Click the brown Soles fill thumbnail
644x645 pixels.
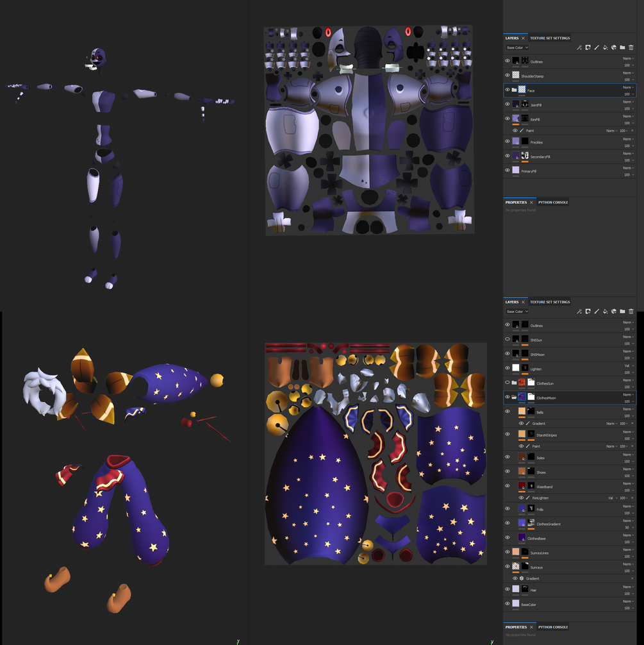pyautogui.click(x=522, y=457)
